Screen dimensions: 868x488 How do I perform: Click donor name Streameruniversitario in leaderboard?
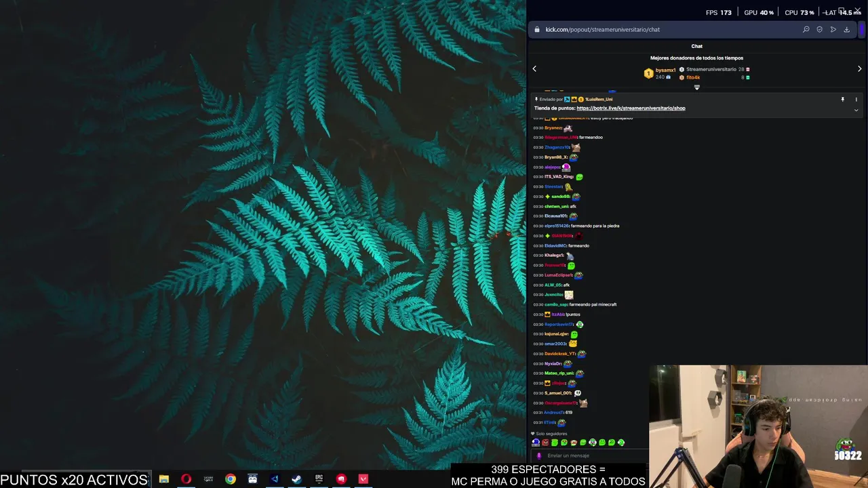pos(711,69)
